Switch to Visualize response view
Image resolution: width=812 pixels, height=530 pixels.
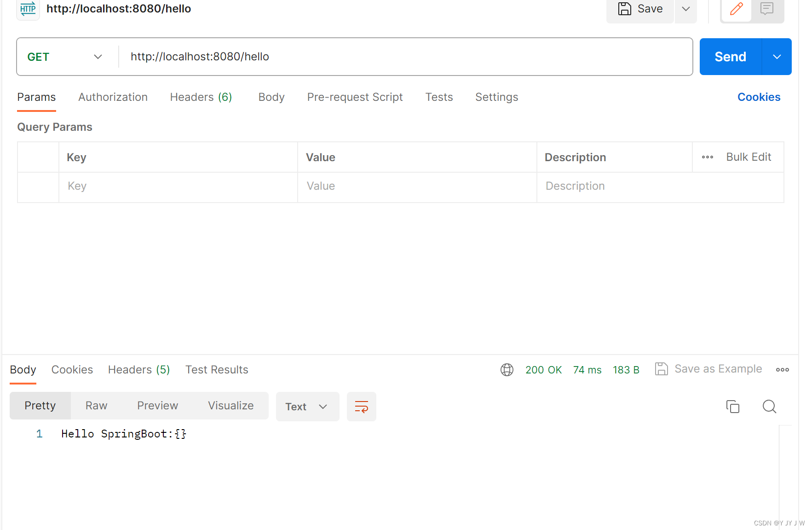[231, 406]
